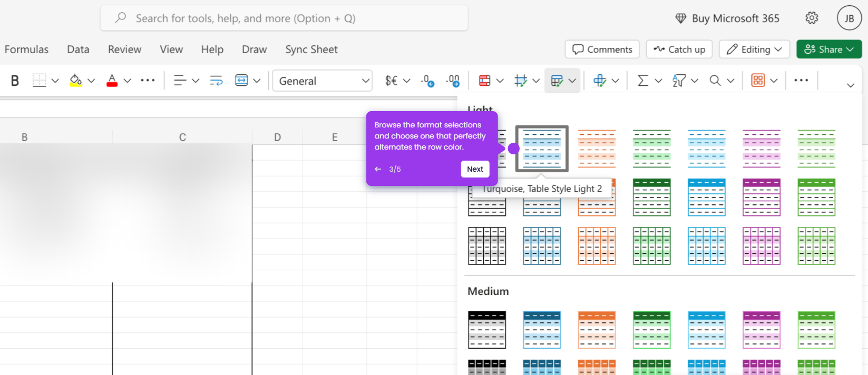Expand the Editing mode dropdown
The width and height of the screenshot is (868, 375).
(754, 49)
